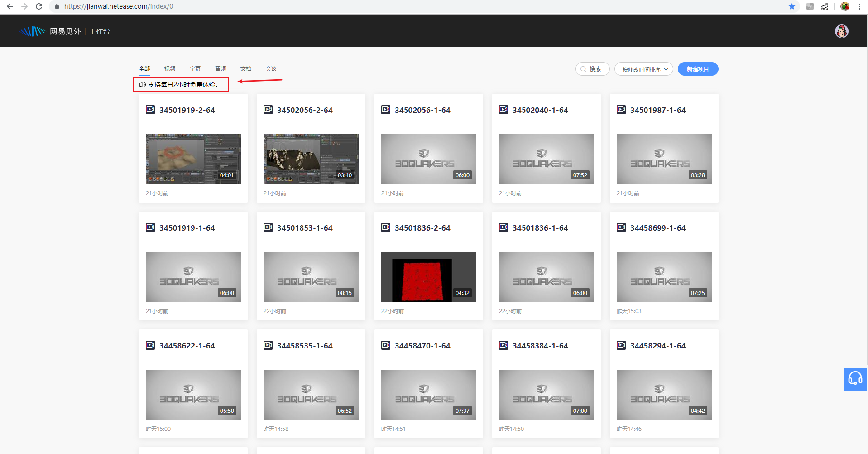This screenshot has width=868, height=454.
Task: Open the 07:25 video thumbnail
Action: [x=664, y=277]
